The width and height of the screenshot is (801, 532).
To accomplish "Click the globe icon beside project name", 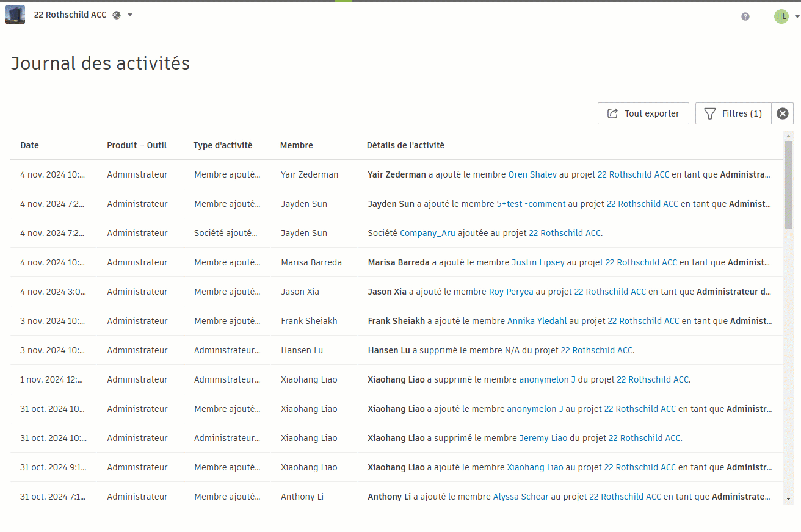I will [x=117, y=15].
